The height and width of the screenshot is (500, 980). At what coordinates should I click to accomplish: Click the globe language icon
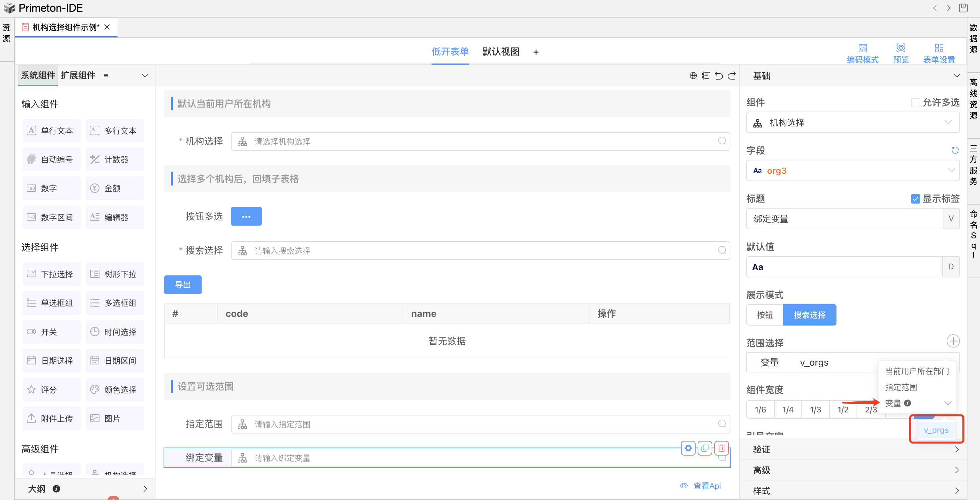pos(693,76)
